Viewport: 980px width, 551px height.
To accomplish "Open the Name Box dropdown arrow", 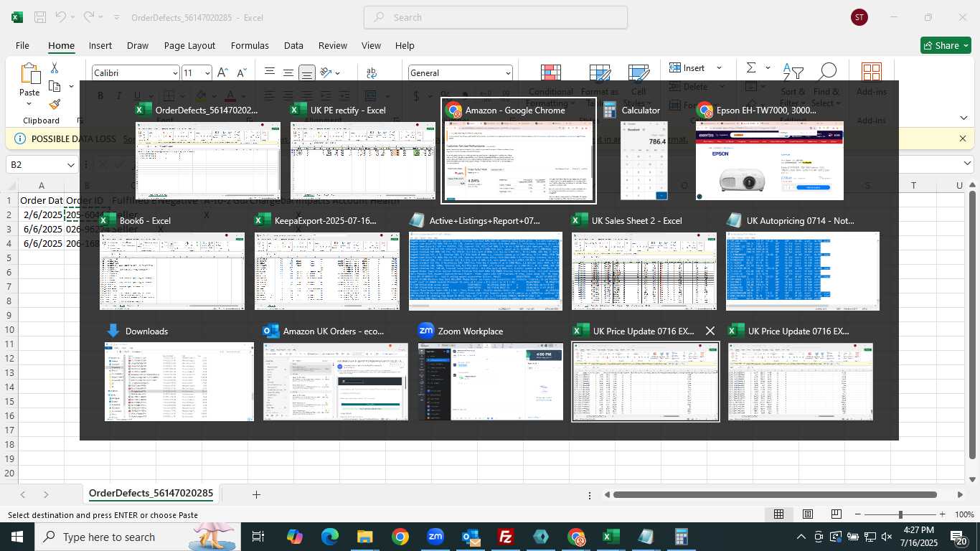I will coord(70,164).
